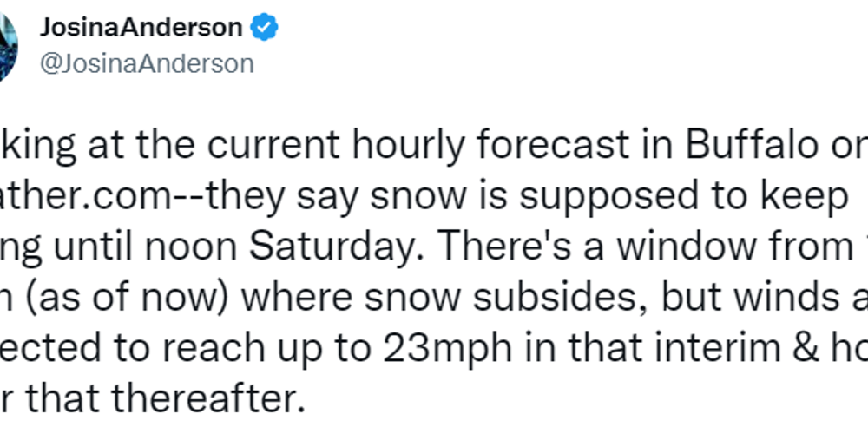
Task: Click the JosinaAnderson display name
Action: point(141,28)
